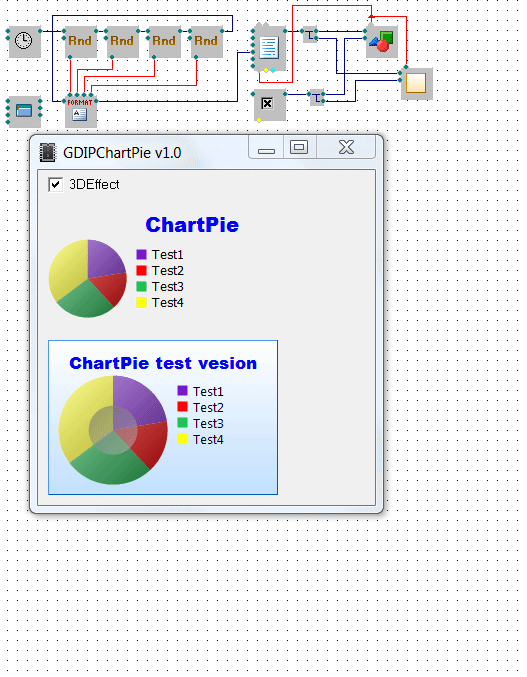The height and width of the screenshot is (677, 527).
Task: Select the orange panel node
Action: (x=417, y=83)
